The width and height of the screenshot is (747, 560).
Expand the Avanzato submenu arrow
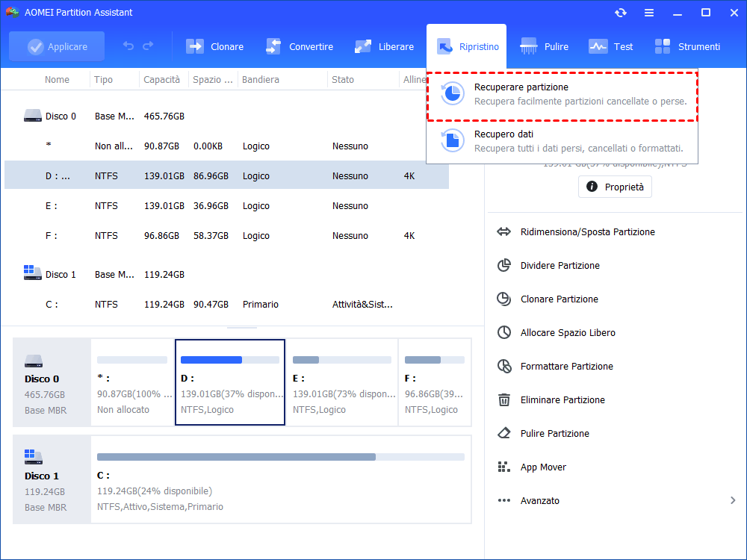733,500
